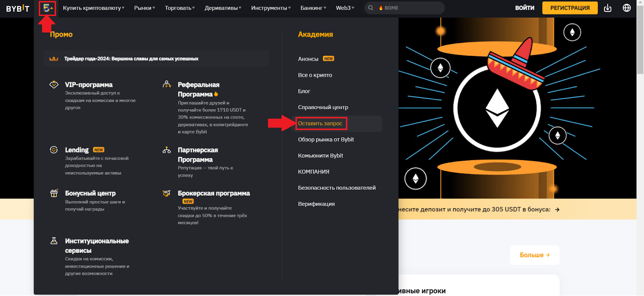Select Оставить запрос menu entry
644x296 pixels.
point(320,123)
